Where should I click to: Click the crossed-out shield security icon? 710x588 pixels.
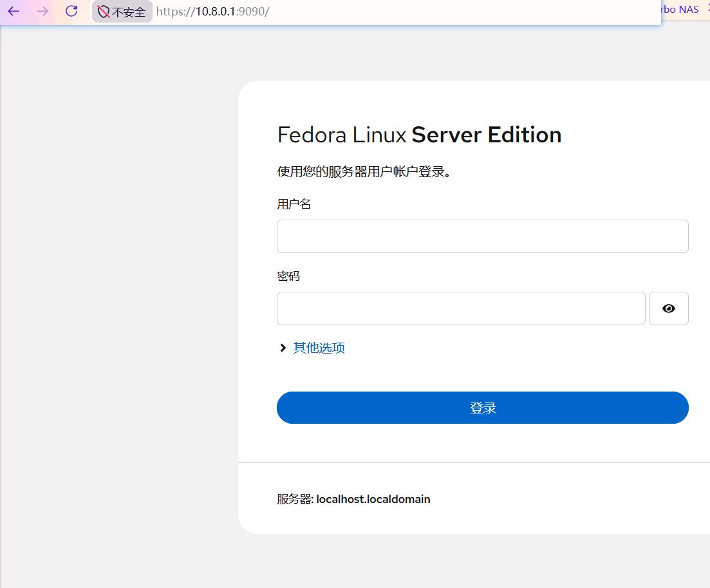pos(104,12)
